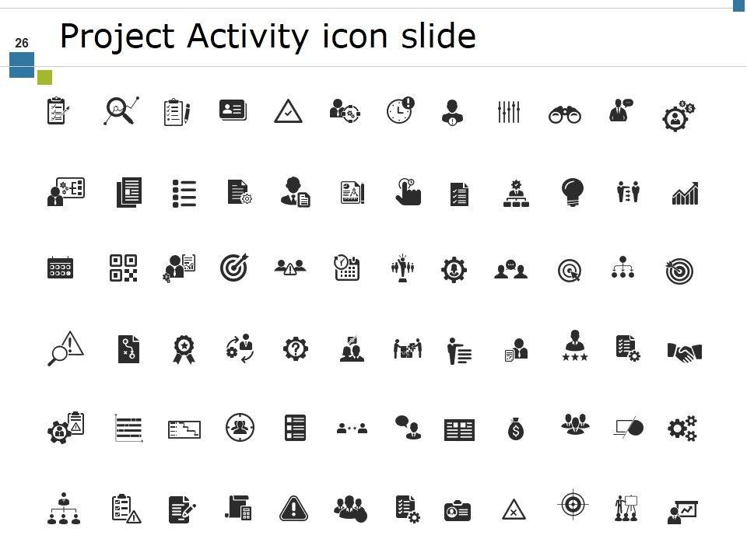
Task: Click the green square decoration
Action: pos(45,77)
